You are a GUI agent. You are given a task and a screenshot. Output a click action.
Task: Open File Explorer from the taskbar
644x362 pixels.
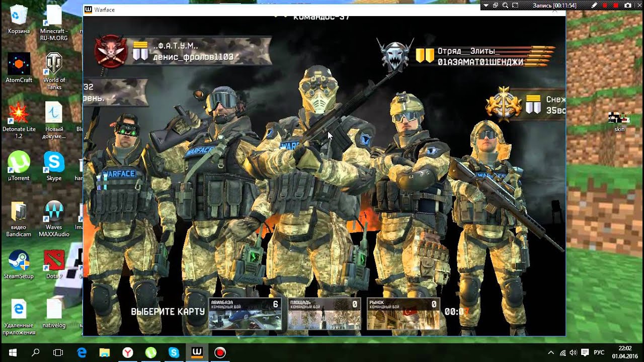[x=105, y=352]
